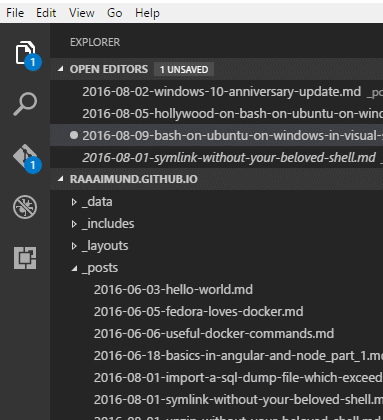The width and height of the screenshot is (383, 420).
Task: Open the Help menu
Action: 147,13
